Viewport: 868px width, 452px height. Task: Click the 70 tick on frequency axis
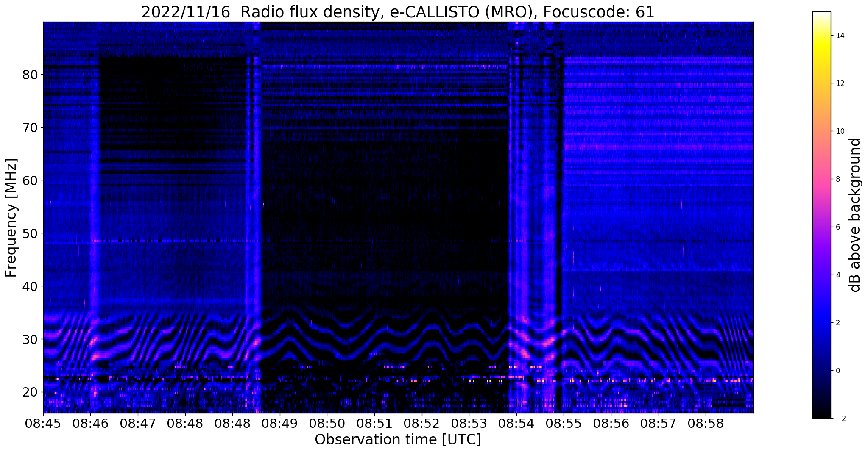coord(30,128)
